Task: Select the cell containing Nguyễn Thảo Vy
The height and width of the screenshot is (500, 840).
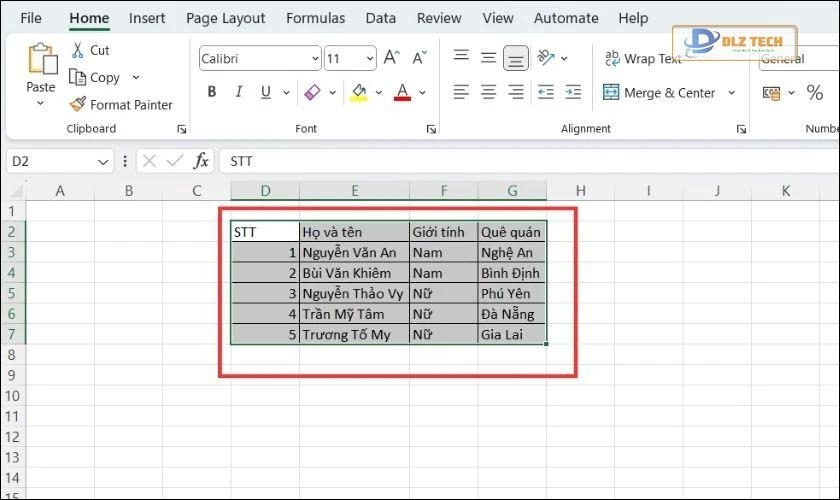Action: 353,294
